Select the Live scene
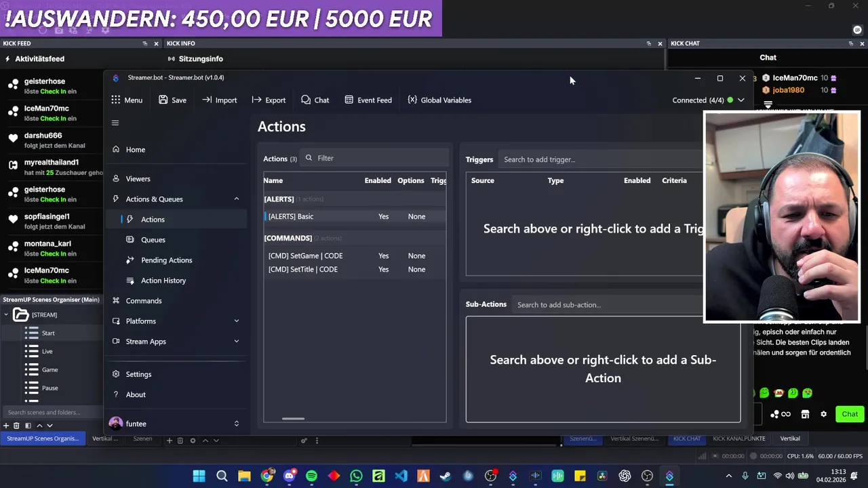This screenshot has height=488, width=868. tap(47, 351)
